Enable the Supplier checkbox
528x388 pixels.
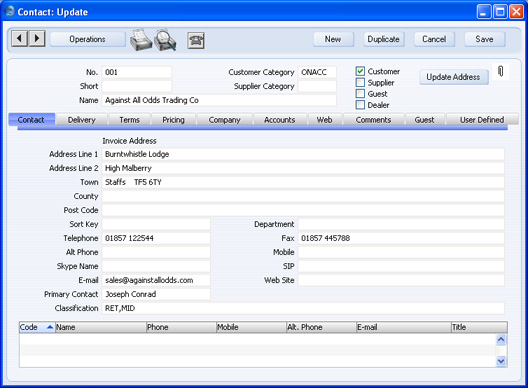click(360, 82)
